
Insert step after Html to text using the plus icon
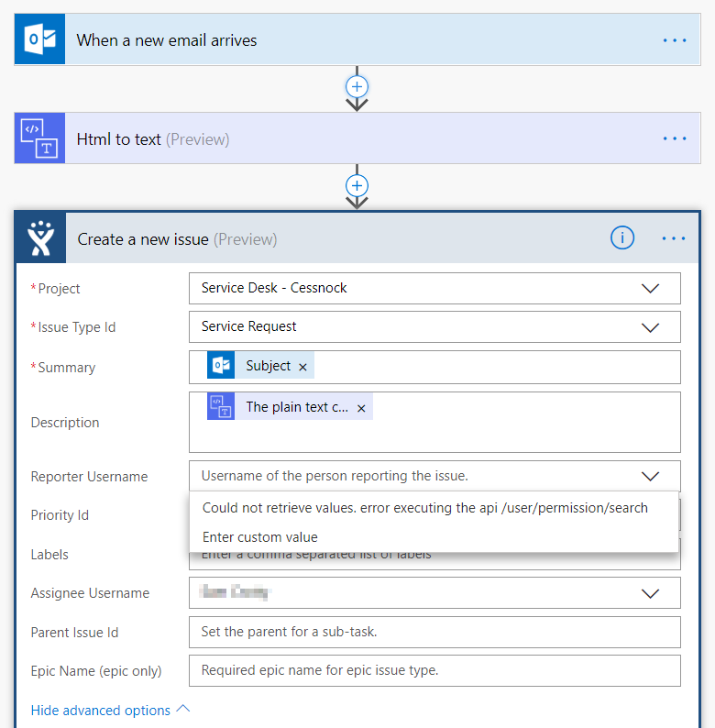357,186
